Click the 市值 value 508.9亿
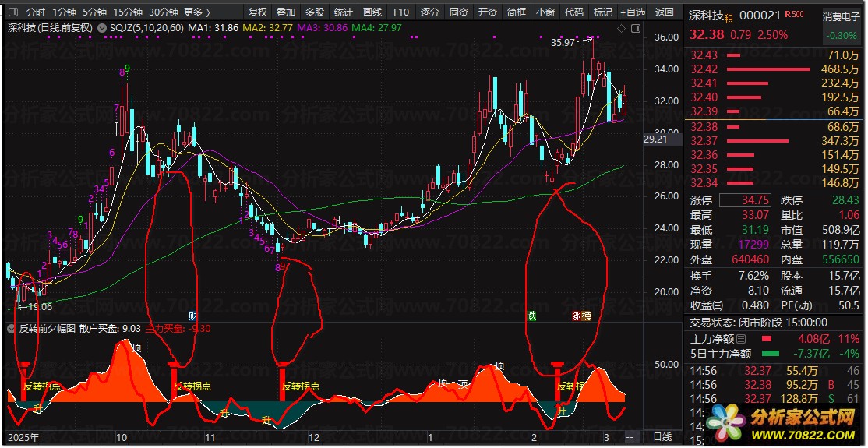The width and height of the screenshot is (868, 448). 841,231
